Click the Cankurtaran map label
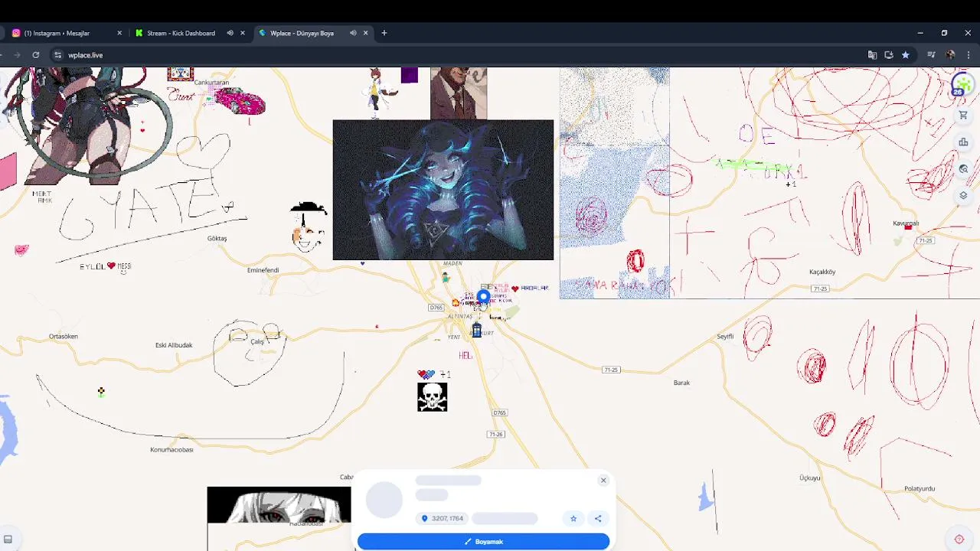This screenshot has width=980, height=551. 211,82
